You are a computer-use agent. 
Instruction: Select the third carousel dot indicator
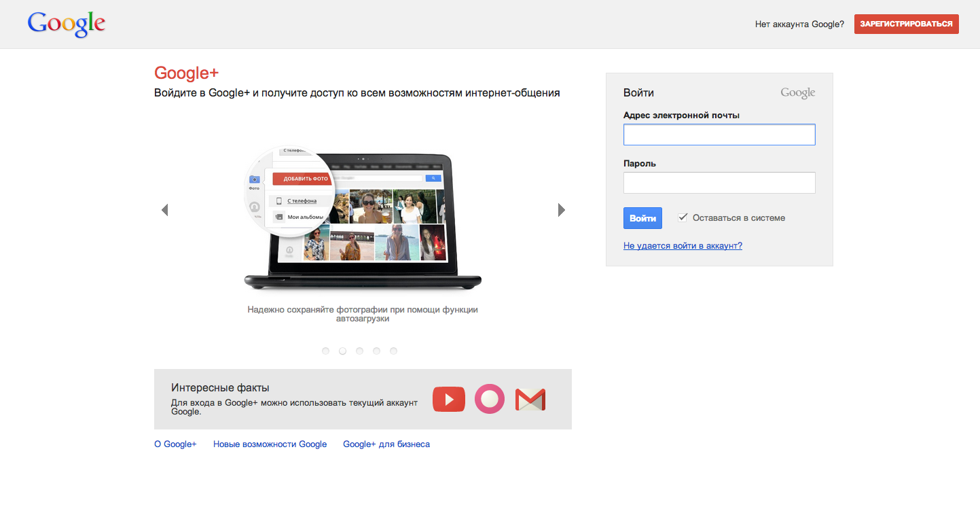pyautogui.click(x=359, y=351)
